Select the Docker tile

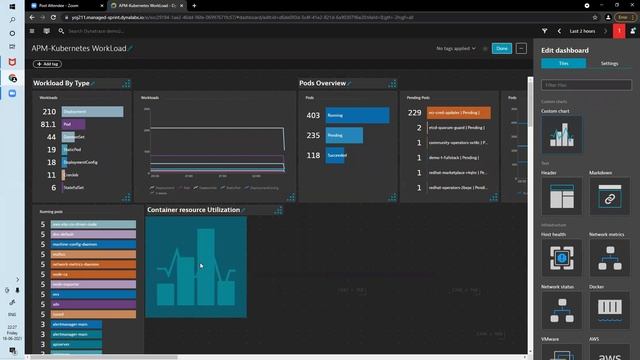[609, 310]
